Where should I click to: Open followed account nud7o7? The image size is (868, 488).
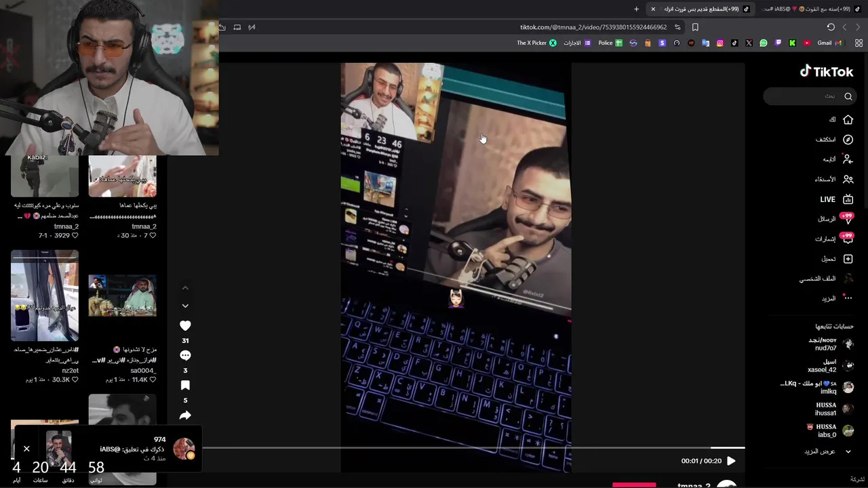pos(831,344)
